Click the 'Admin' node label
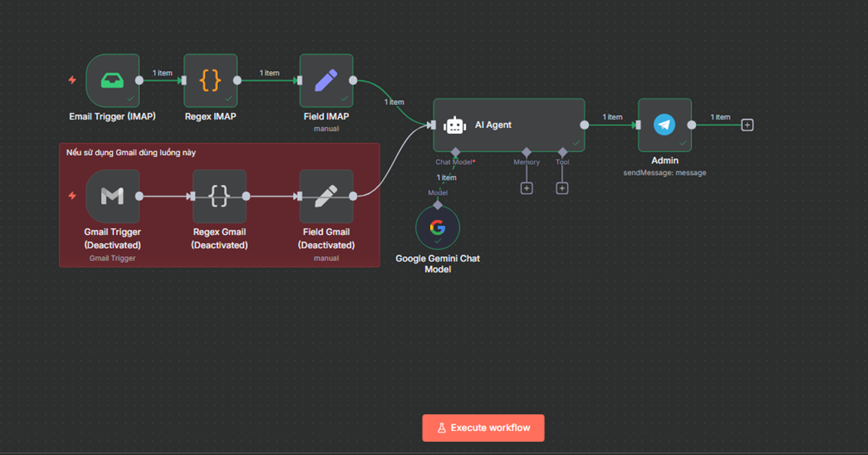Viewport: 868px width, 455px height. pos(665,161)
